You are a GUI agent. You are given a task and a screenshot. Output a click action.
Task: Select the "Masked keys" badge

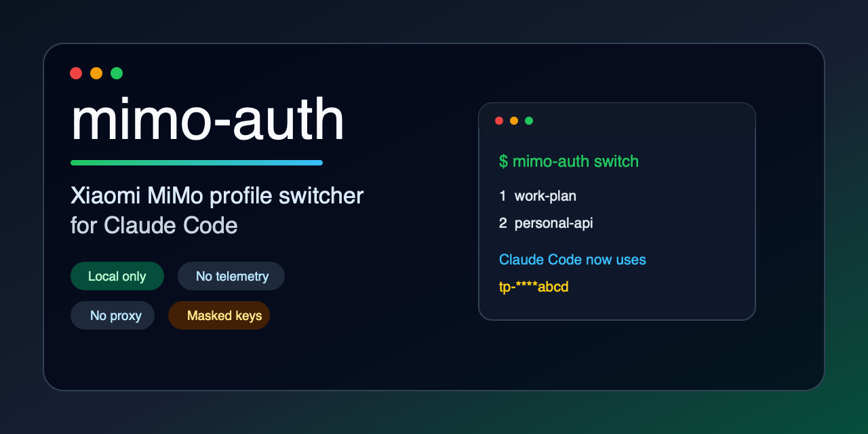tap(219, 315)
